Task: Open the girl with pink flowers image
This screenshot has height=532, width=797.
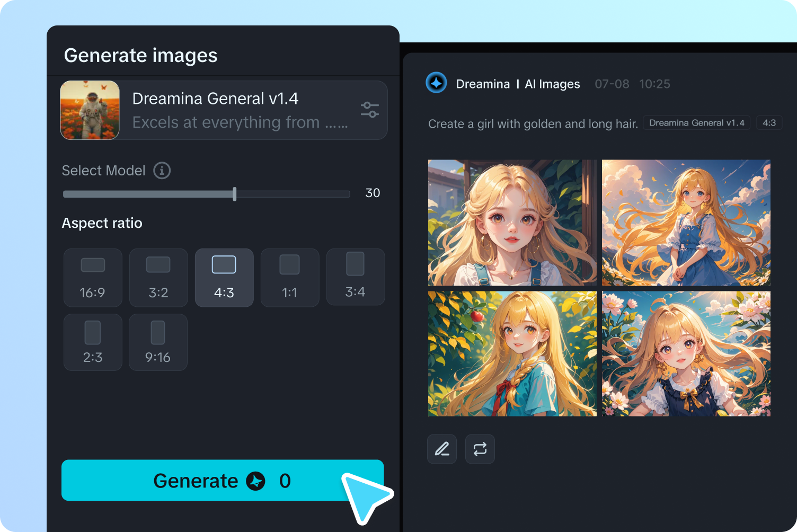Action: tap(686, 353)
